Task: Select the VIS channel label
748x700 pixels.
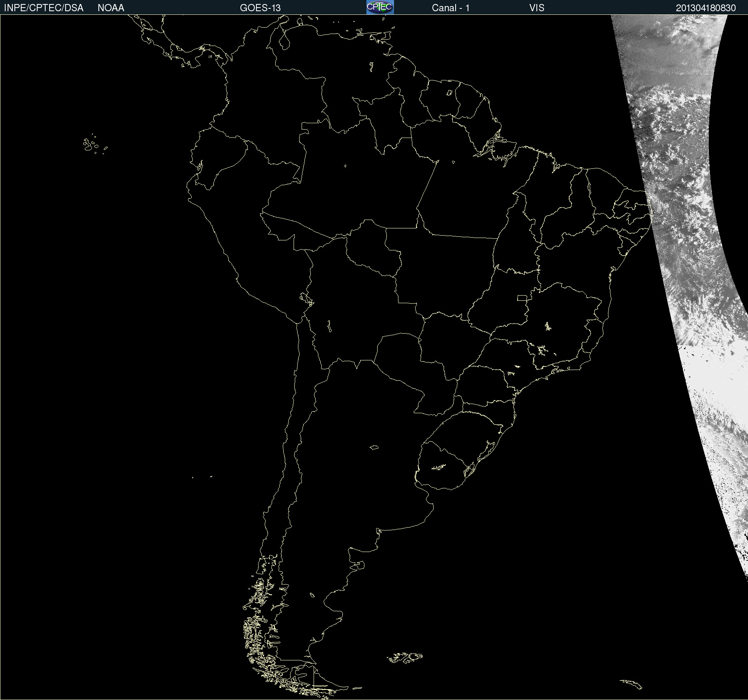Action: point(537,8)
